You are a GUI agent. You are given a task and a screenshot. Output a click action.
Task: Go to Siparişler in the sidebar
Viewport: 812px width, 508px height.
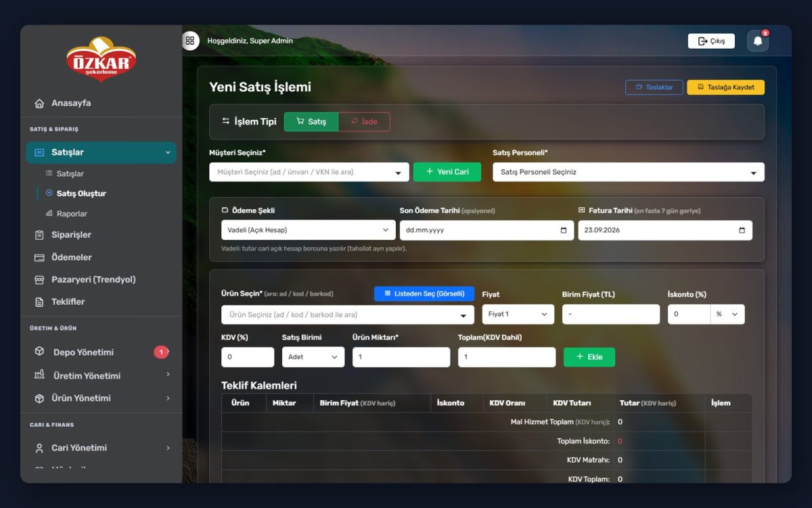click(x=71, y=235)
